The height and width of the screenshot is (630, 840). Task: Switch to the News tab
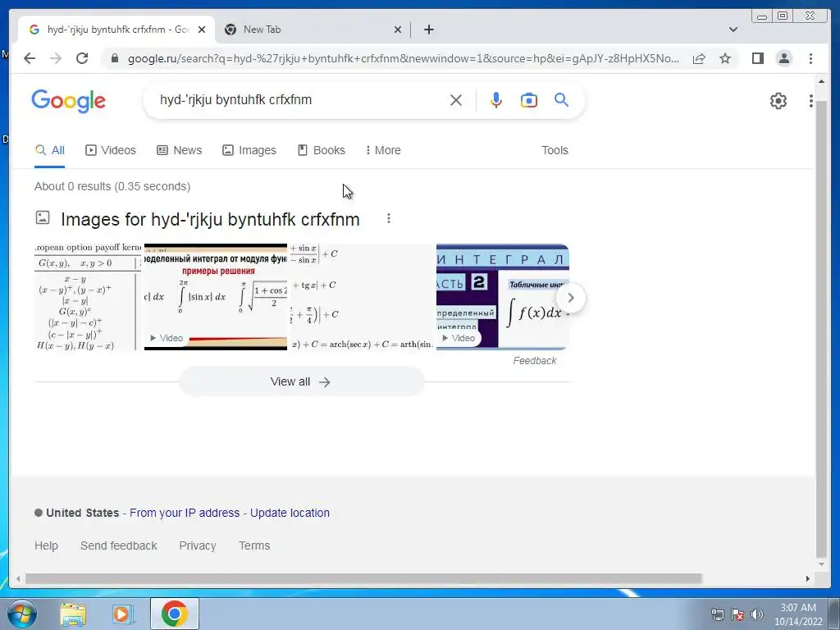[x=180, y=151]
